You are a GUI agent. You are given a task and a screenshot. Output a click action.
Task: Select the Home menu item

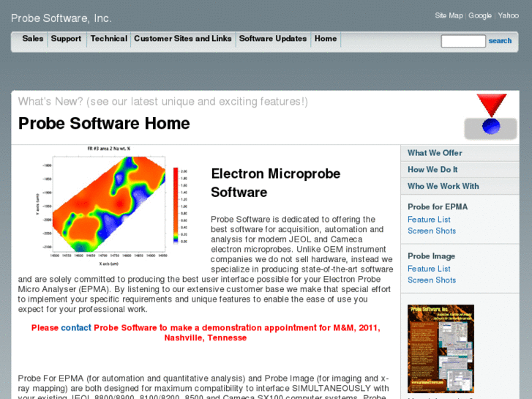point(326,39)
